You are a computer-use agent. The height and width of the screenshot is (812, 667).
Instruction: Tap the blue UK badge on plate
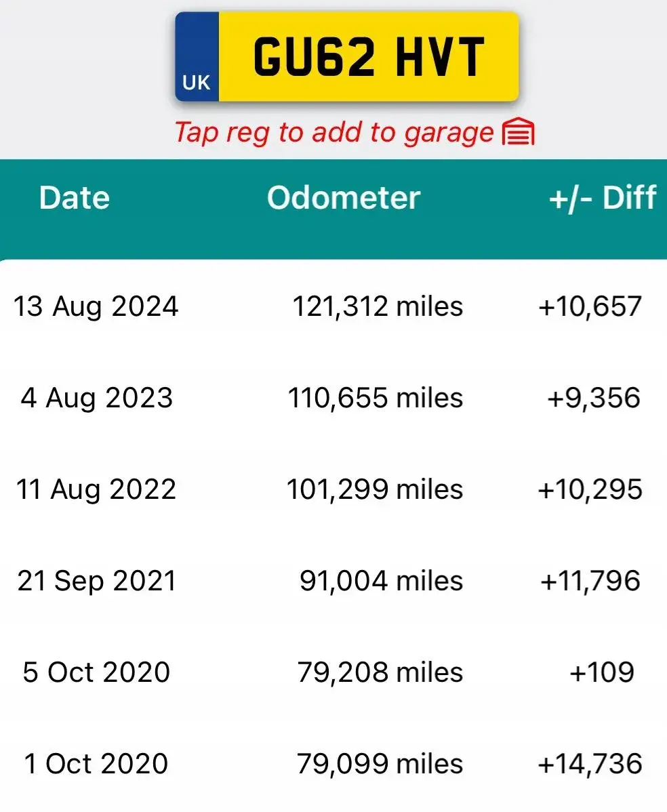point(197,56)
